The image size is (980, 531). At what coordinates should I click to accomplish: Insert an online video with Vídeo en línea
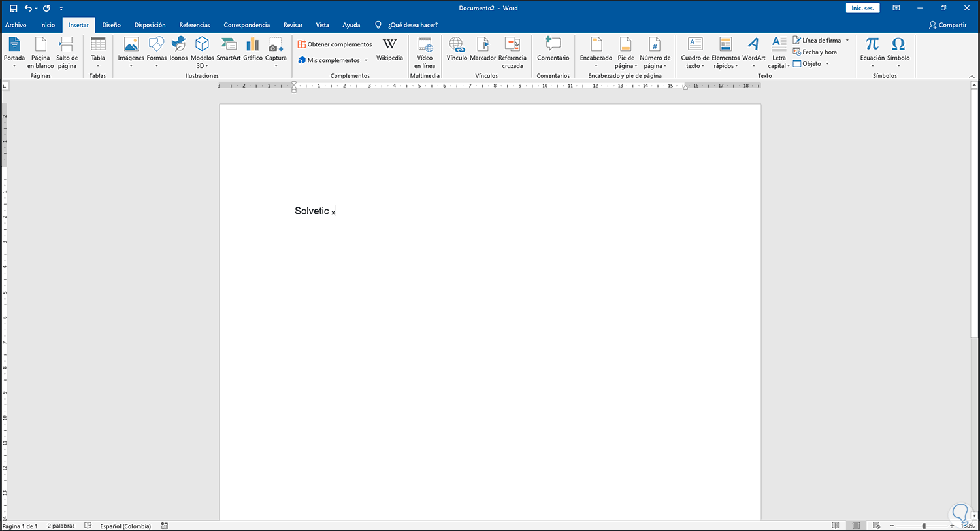[425, 53]
